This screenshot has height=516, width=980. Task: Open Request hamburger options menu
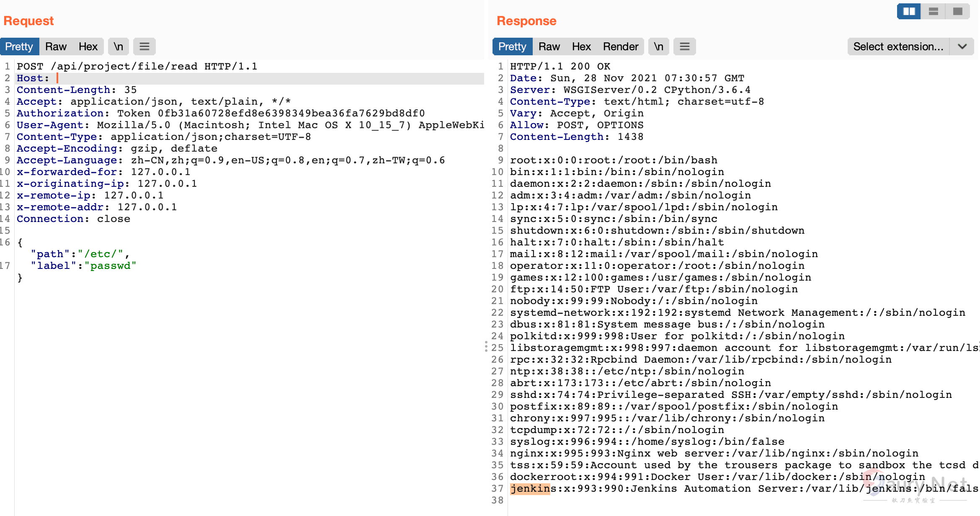tap(144, 46)
